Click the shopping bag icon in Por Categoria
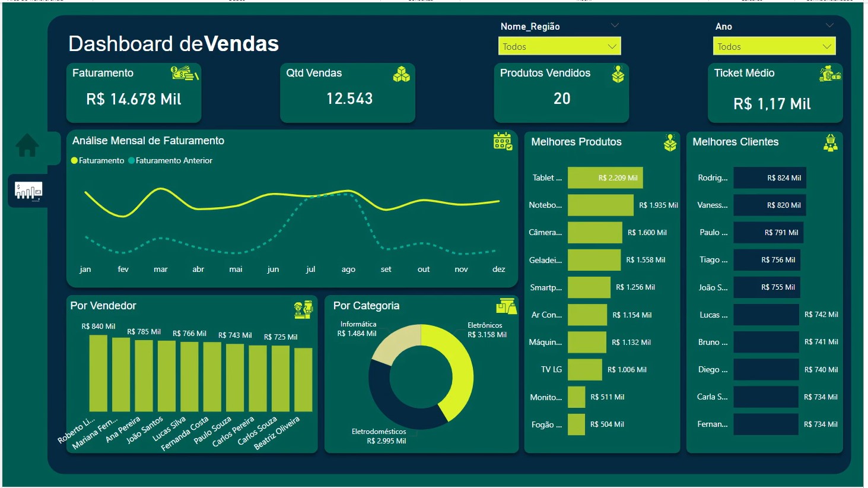868x488 pixels. point(507,306)
